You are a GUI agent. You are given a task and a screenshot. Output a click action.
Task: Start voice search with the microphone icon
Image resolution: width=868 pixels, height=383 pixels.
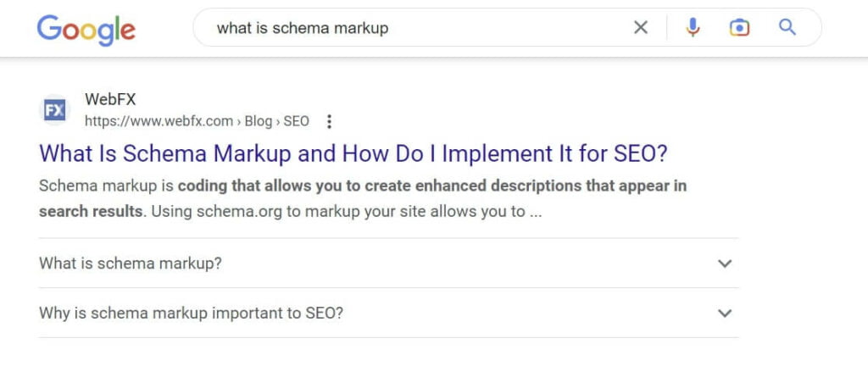coord(693,27)
